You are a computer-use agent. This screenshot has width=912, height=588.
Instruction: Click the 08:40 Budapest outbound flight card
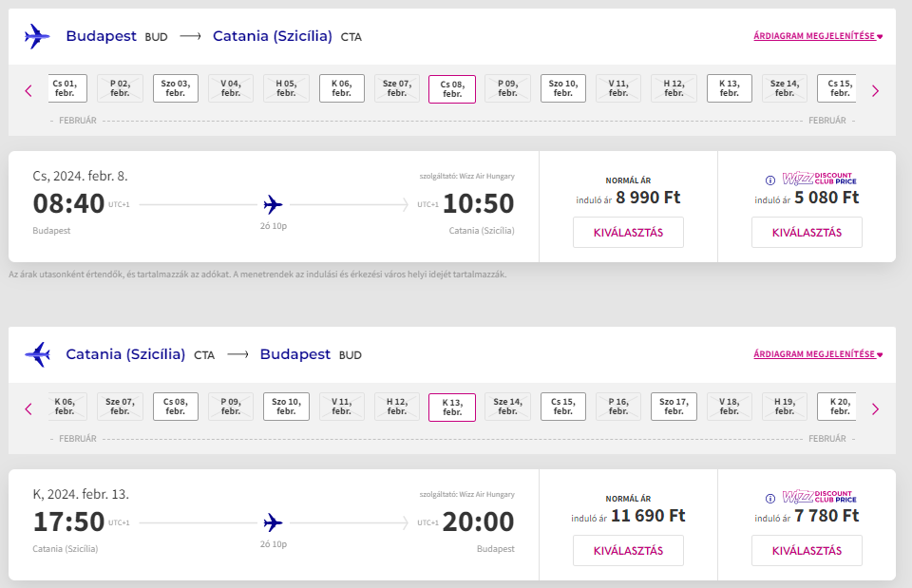(x=273, y=205)
